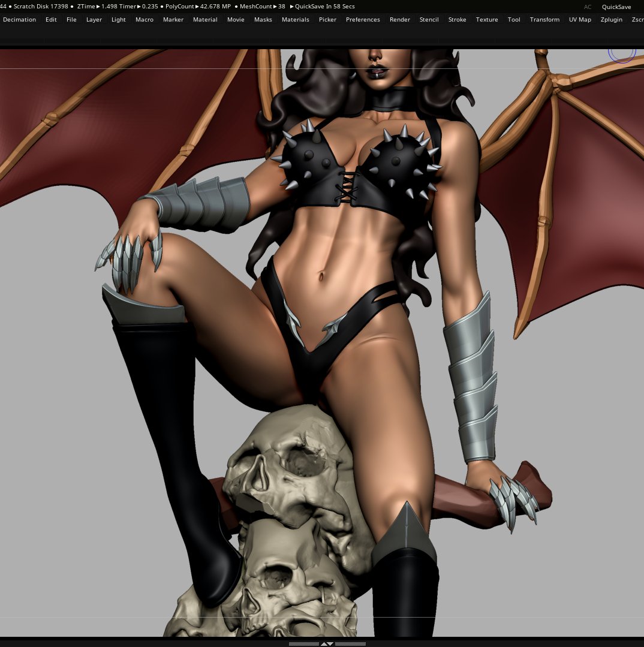Open the Preferences menu
Image resolution: width=644 pixels, height=647 pixels.
tap(363, 19)
